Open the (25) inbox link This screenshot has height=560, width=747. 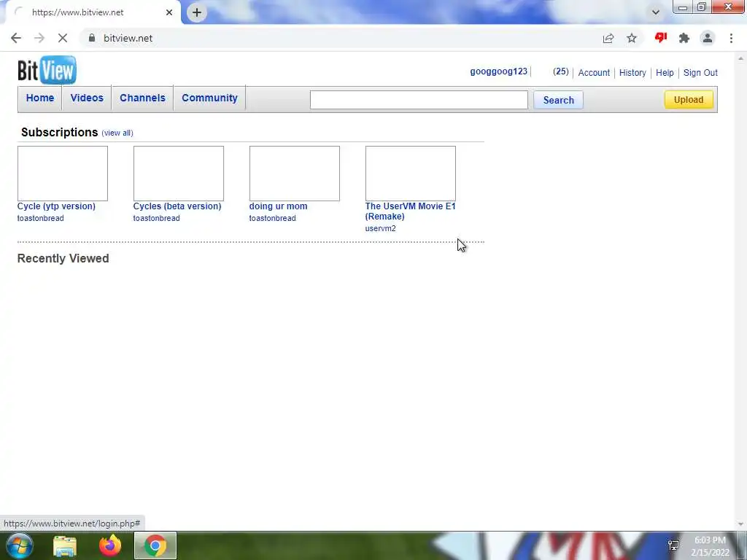click(561, 72)
